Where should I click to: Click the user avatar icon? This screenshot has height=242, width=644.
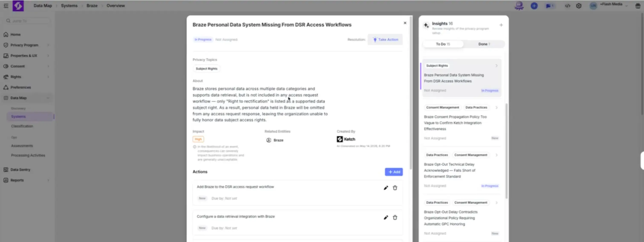point(593,6)
